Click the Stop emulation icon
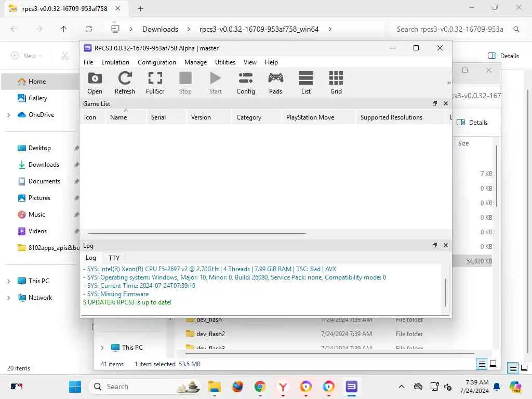This screenshot has height=399, width=532. coord(185,83)
